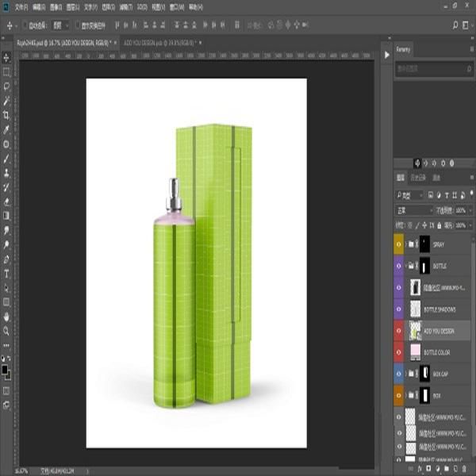Screen dimensions: 476x476
Task: Select the Eraser tool
Action: click(6, 202)
